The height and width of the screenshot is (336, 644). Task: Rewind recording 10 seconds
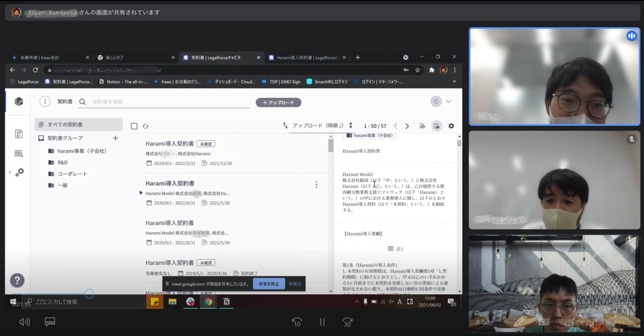tap(297, 322)
